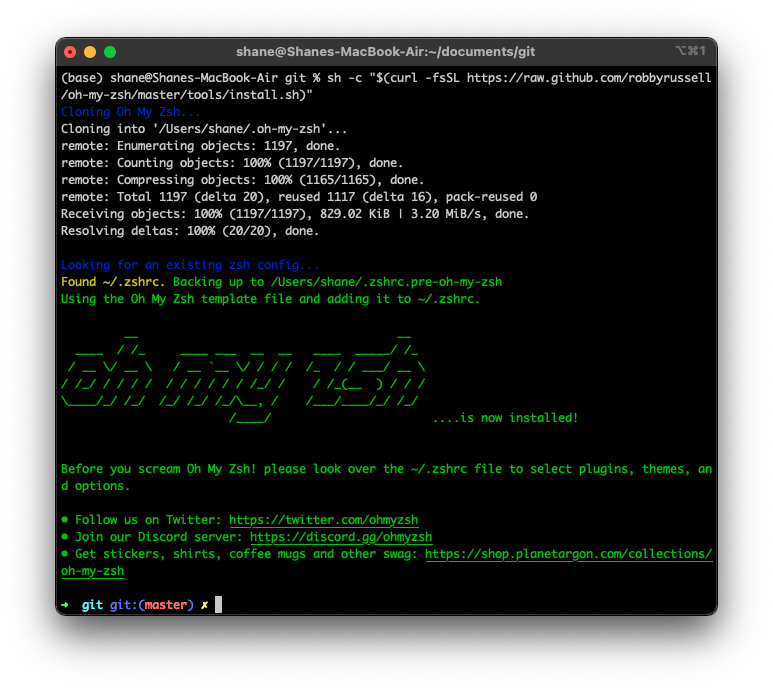Click 'remote: Compressing objects' line

(x=243, y=180)
